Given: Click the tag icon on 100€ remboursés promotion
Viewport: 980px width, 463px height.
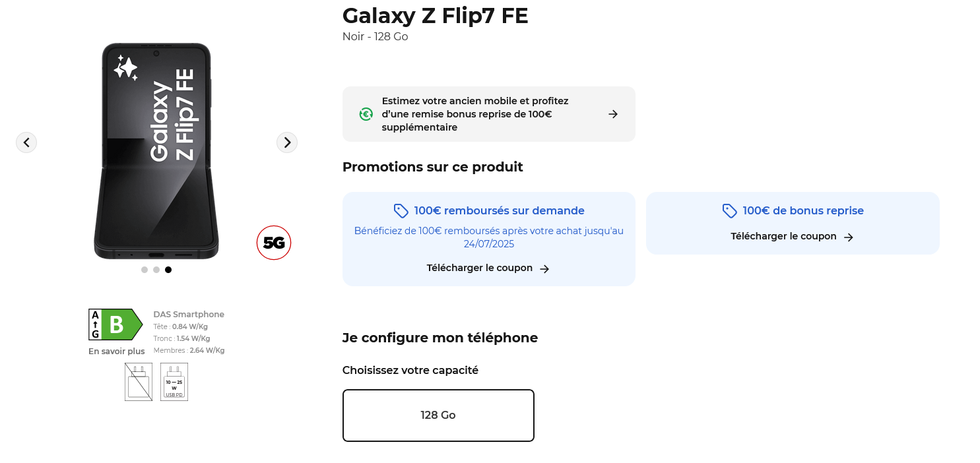Looking at the screenshot, I should pyautogui.click(x=401, y=210).
